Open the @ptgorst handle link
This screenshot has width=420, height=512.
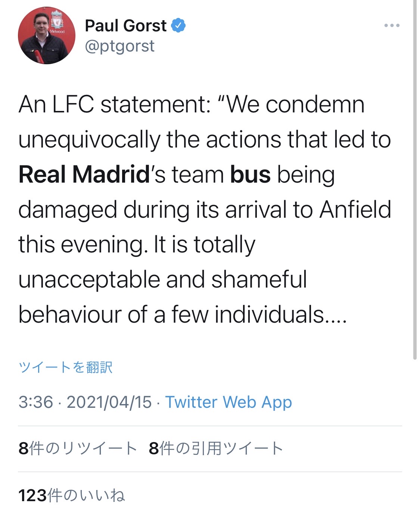click(x=119, y=46)
